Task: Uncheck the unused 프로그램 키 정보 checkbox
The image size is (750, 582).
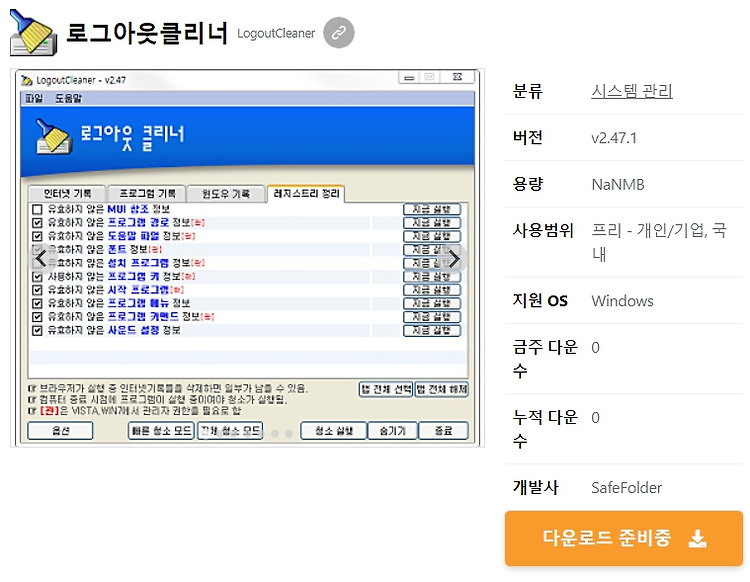Action: pyautogui.click(x=37, y=276)
